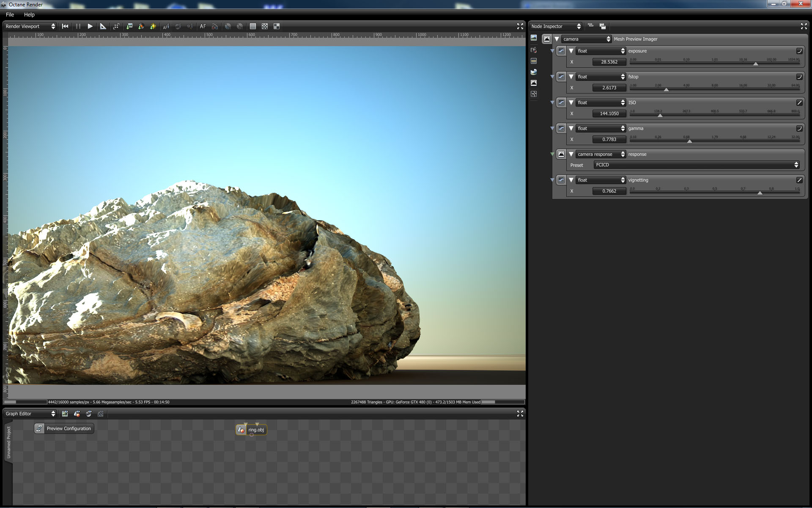This screenshot has width=812, height=508.
Task: Open the response Preset FCICD dropdown
Action: coord(696,165)
